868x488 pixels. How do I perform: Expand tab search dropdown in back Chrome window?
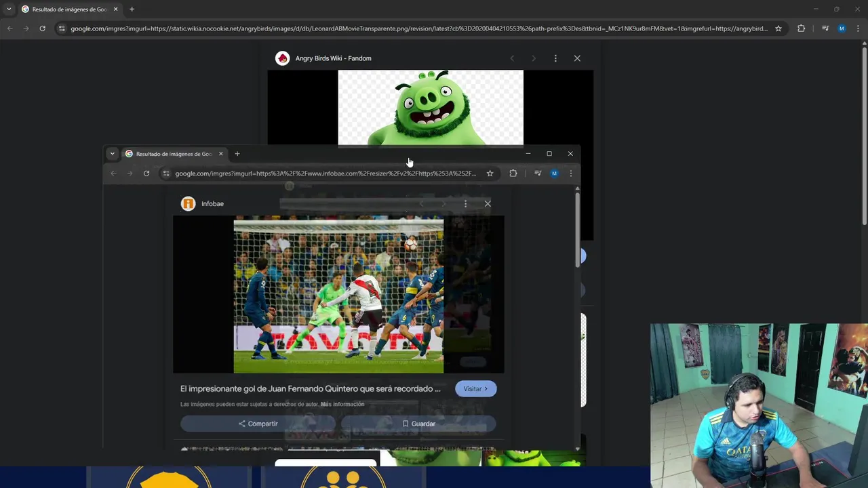pyautogui.click(x=9, y=9)
